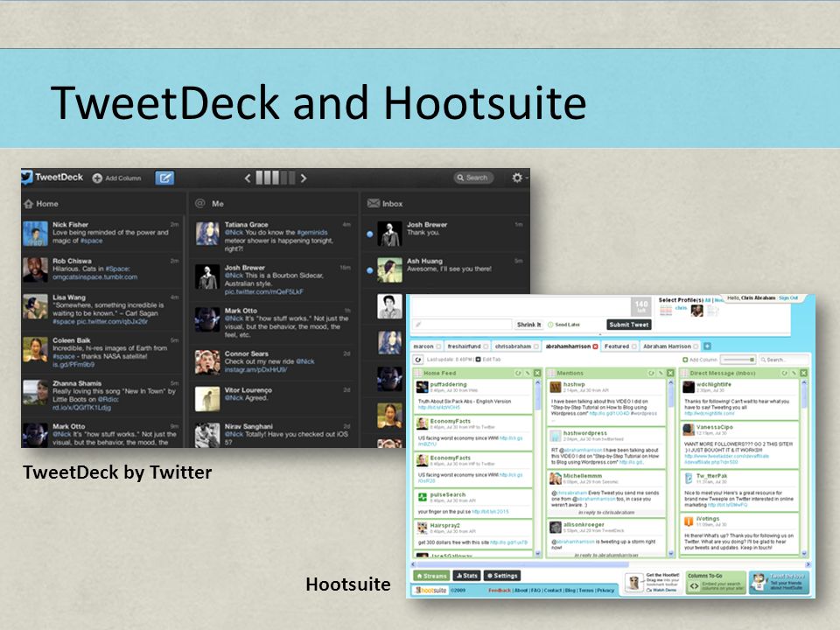Screen dimensions: 840x630
Task: Adjust the Hootsuite column width slider
Action: (738, 360)
